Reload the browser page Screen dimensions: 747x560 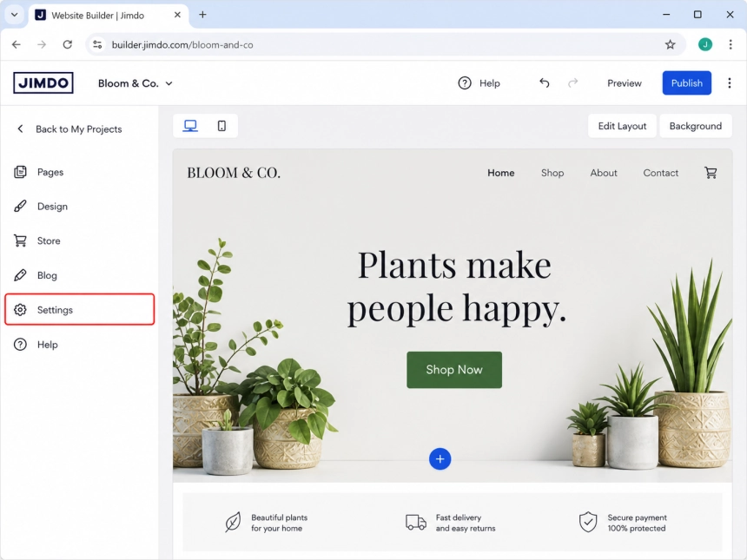click(x=68, y=45)
